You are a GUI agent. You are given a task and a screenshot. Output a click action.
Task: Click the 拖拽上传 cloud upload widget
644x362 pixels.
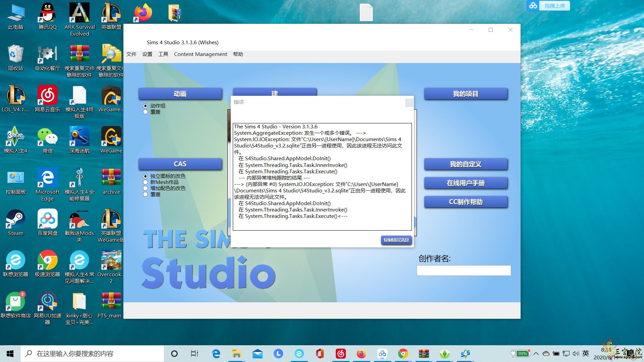(x=548, y=6)
